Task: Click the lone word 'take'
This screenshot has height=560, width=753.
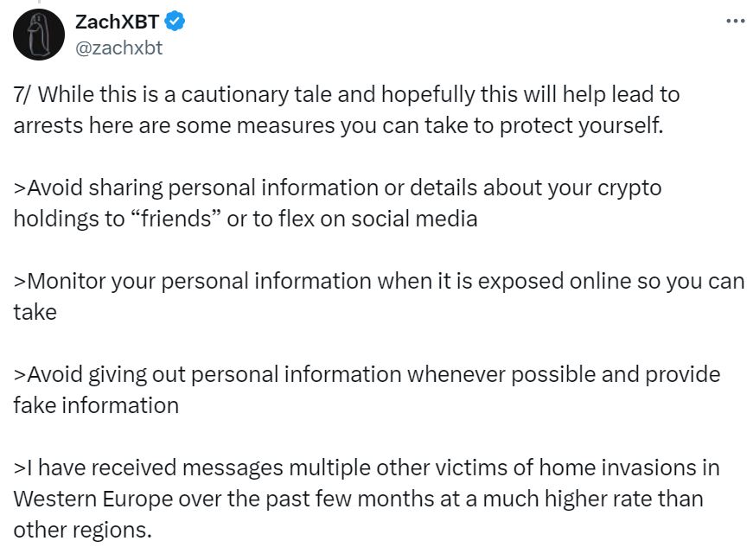Action: tap(35, 312)
